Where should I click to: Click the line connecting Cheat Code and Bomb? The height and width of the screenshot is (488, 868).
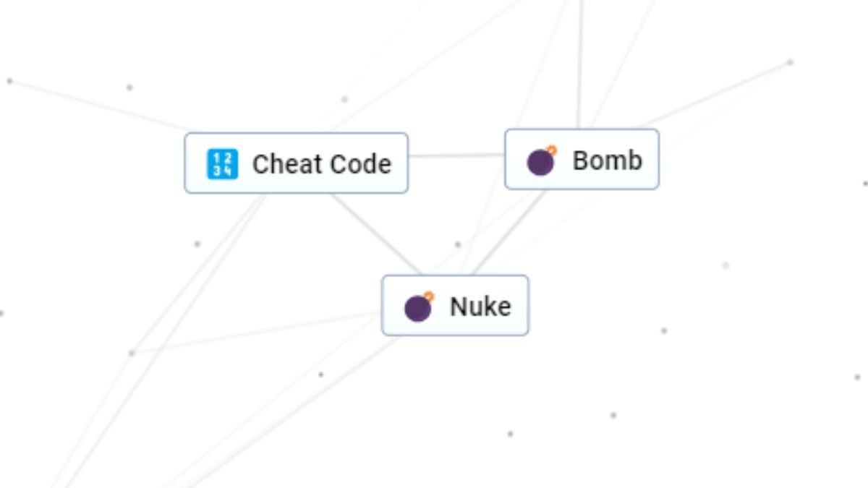click(457, 156)
